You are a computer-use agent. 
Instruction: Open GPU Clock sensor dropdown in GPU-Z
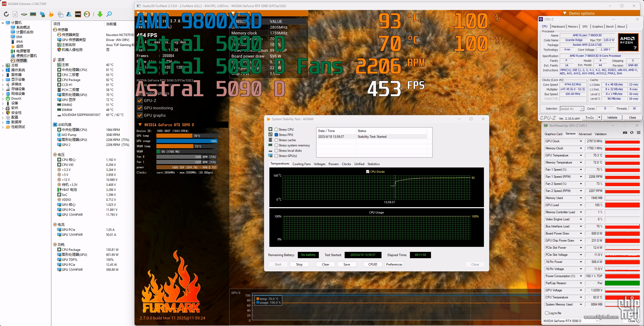581,141
